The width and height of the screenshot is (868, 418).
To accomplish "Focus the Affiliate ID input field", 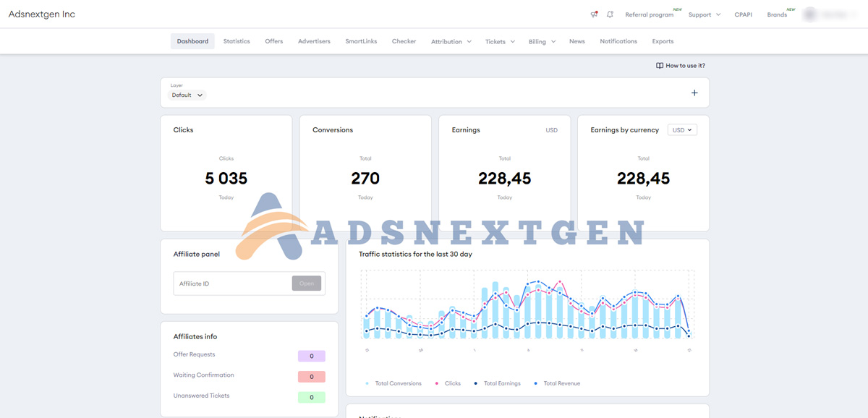I will pyautogui.click(x=233, y=283).
